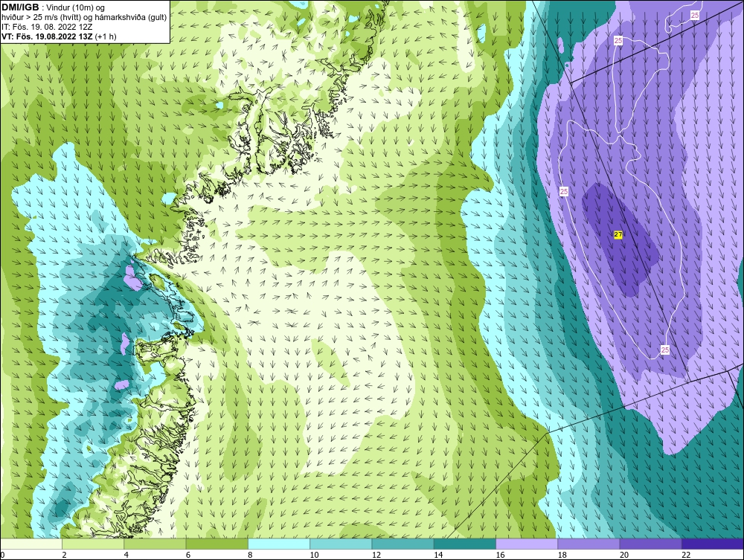Viewport: 744px width, 560px height.
Task: Select the 6–8 m/s olive green swatch
Action: point(217,544)
